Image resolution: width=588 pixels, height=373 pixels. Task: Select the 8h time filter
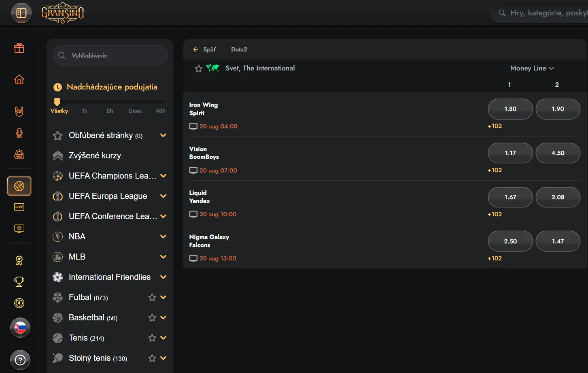(x=110, y=111)
